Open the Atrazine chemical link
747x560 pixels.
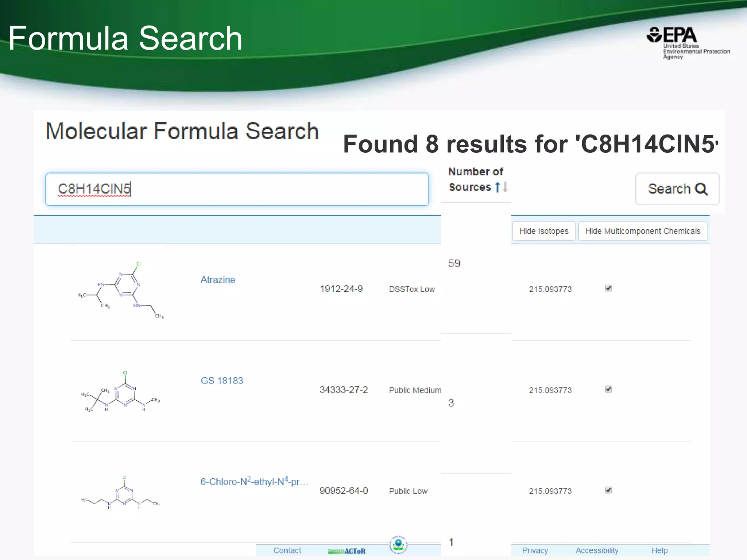218,280
